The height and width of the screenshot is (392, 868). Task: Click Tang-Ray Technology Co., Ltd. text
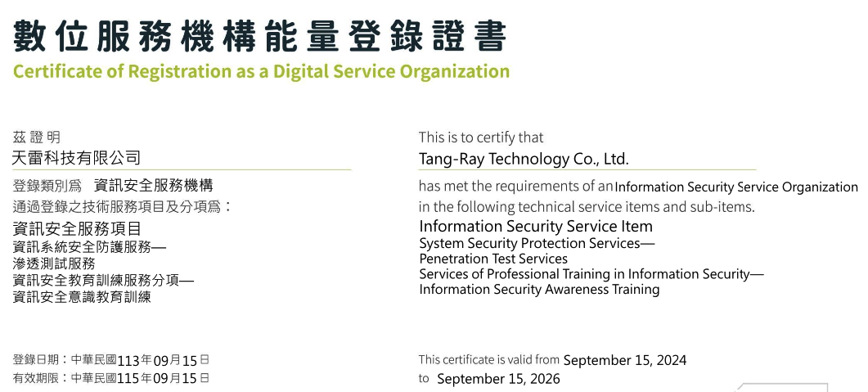coord(524,159)
